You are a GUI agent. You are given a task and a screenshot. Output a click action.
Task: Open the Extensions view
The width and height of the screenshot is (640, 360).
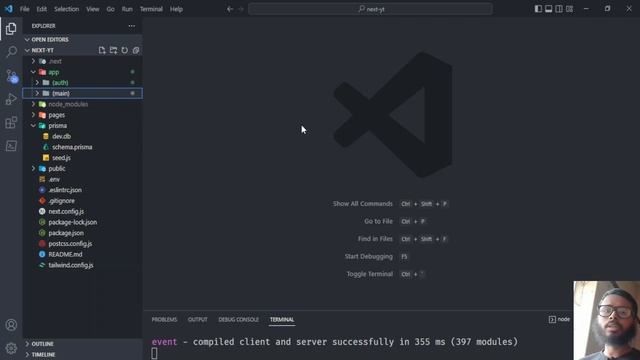(x=11, y=122)
